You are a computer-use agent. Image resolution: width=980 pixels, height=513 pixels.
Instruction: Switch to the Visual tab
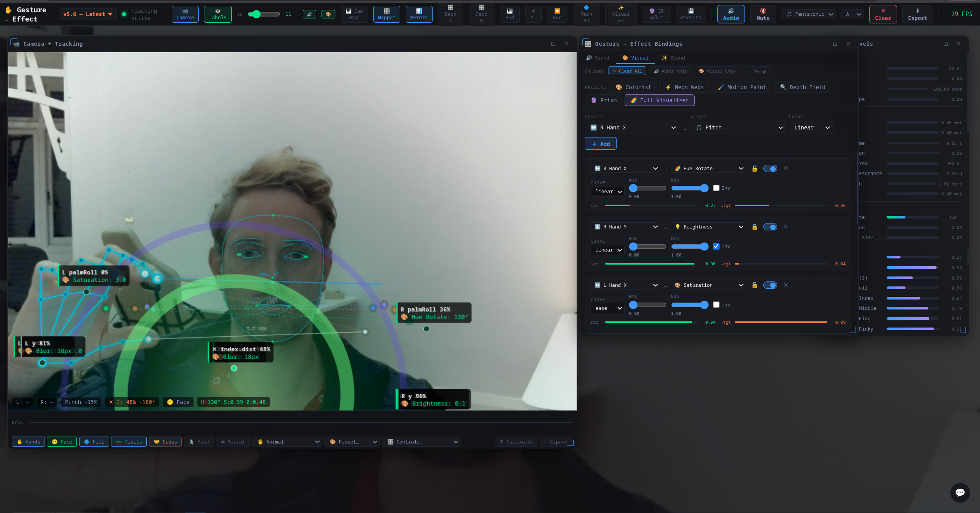point(635,58)
